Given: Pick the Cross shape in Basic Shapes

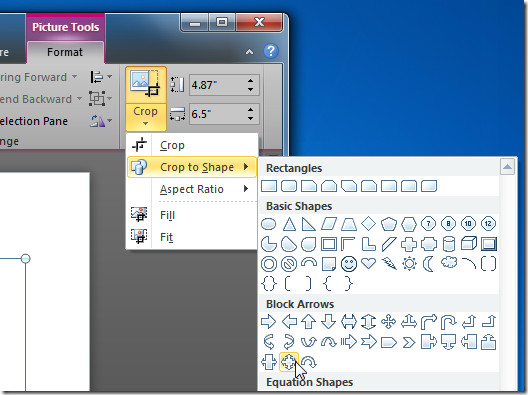Looking at the screenshot, I should click(x=408, y=244).
